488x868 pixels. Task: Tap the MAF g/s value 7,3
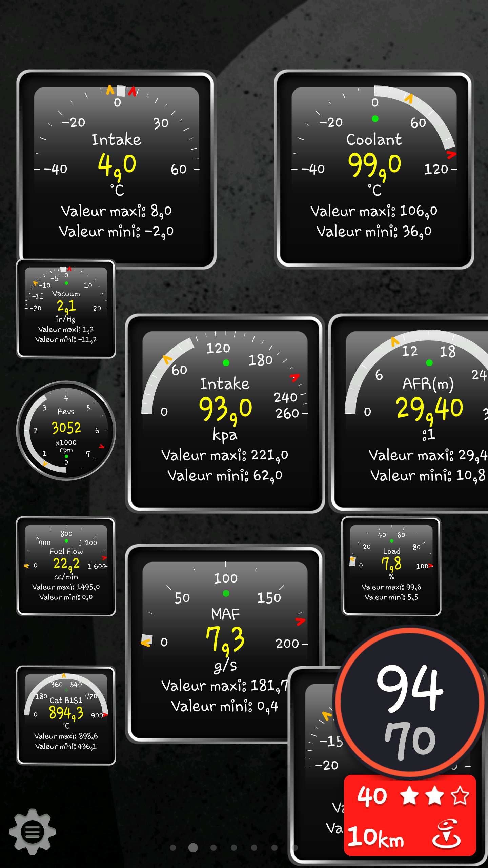tap(225, 639)
